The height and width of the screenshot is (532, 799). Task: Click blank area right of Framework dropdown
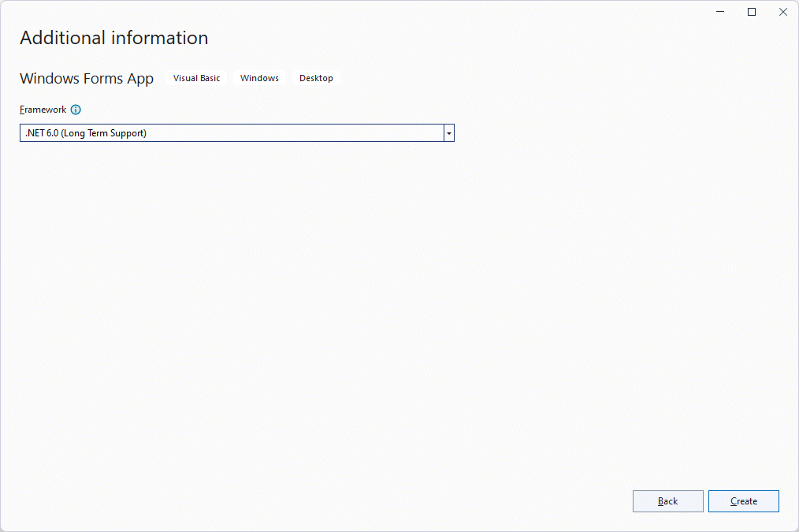(x=615, y=133)
